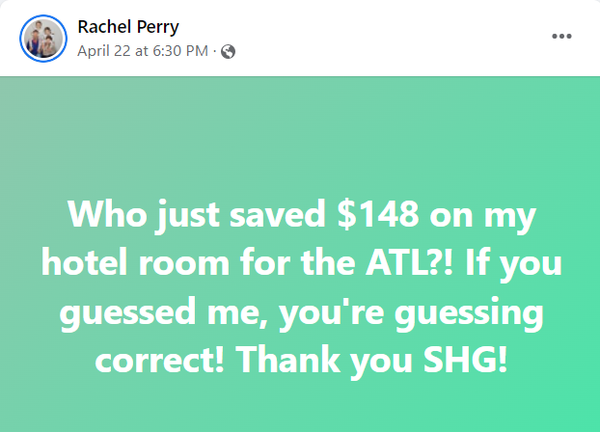600x432 pixels.
Task: Open Rachel Perry's profile picture
Action: [43, 38]
